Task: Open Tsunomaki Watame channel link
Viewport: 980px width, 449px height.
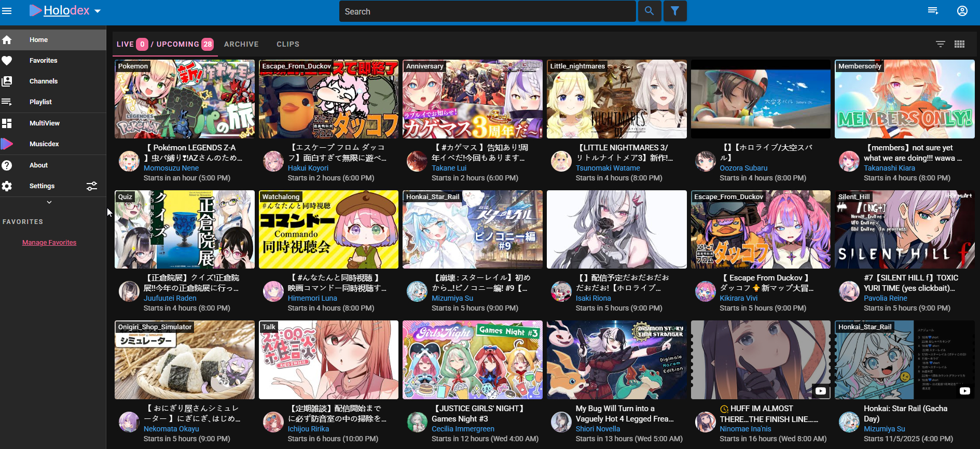Action: 608,168
